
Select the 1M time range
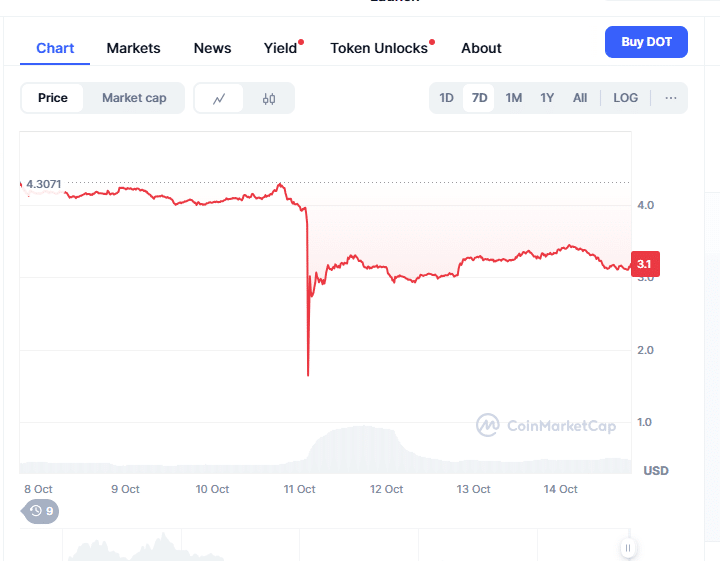tap(513, 98)
